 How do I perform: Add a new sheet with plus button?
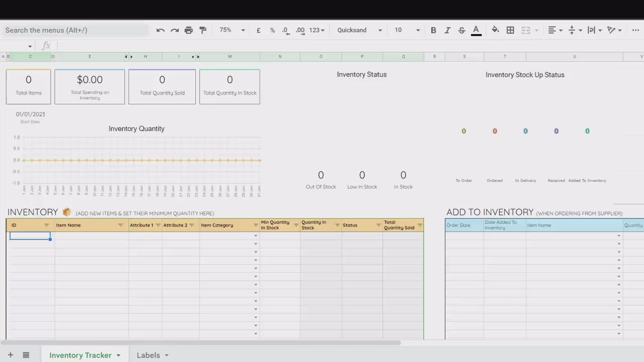[x=11, y=355]
